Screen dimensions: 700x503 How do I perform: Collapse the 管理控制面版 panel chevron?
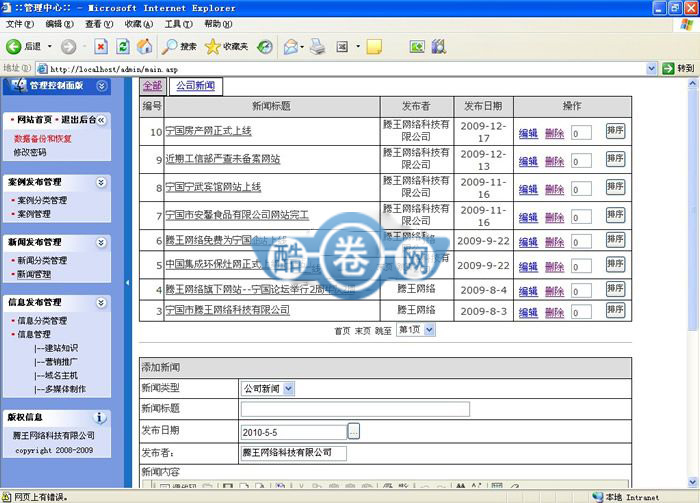101,86
